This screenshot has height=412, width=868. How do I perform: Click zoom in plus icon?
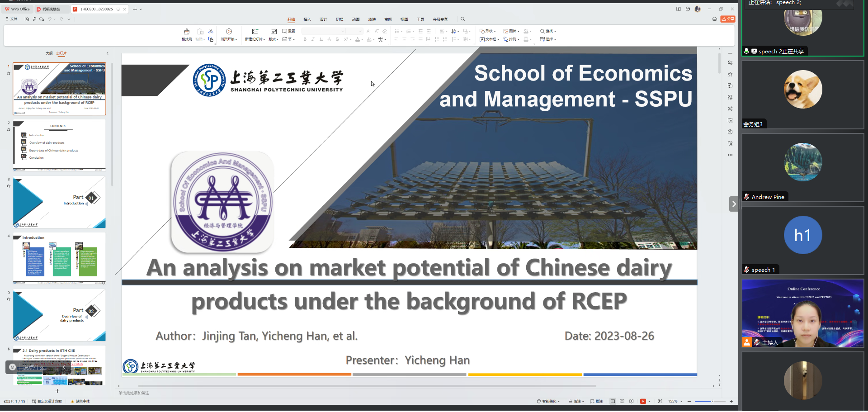pyautogui.click(x=731, y=401)
